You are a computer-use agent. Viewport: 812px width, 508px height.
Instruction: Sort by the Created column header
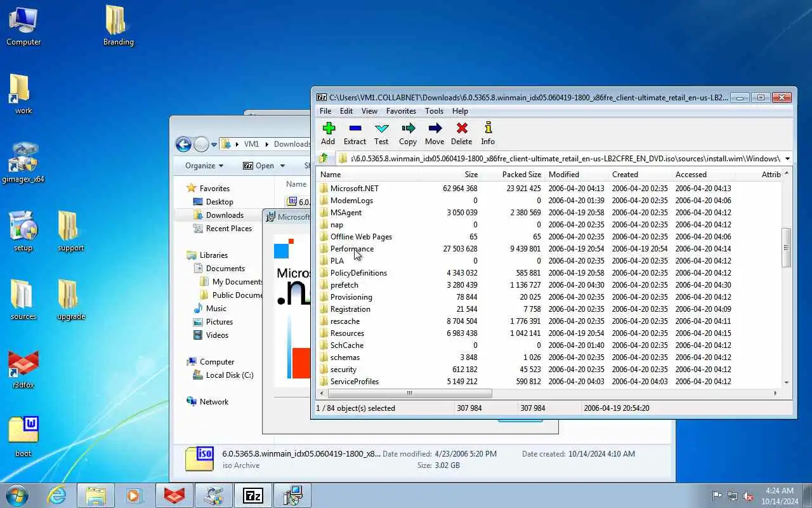coord(640,174)
